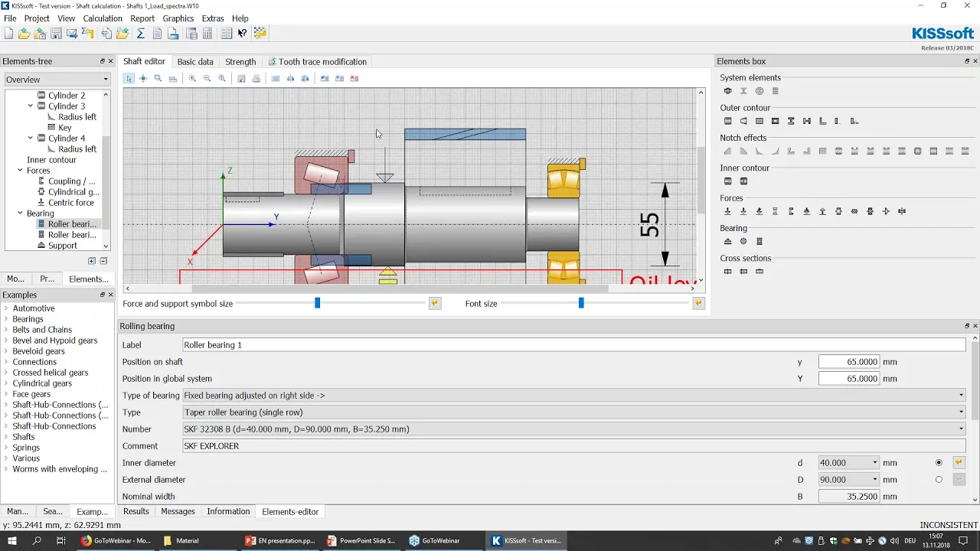
Task: Add a cylinder from Outer contour
Action: click(728, 121)
